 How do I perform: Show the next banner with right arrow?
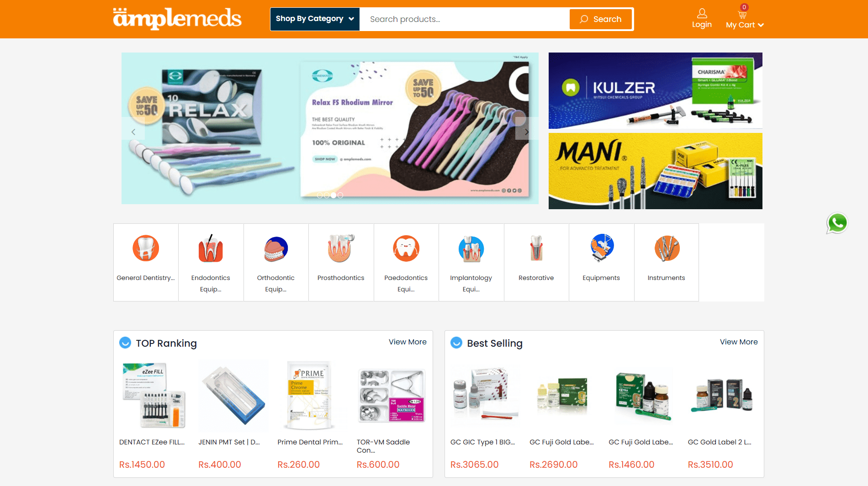[x=526, y=132]
